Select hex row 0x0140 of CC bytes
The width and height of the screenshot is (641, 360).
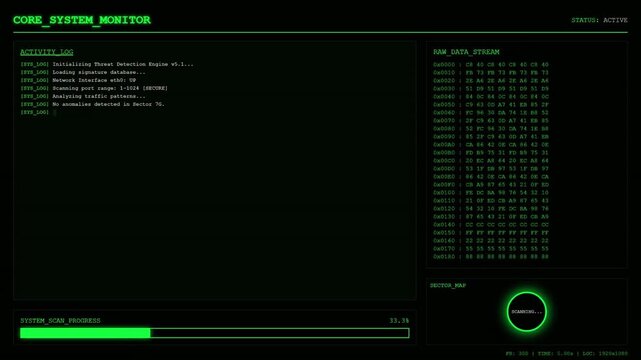click(x=491, y=225)
